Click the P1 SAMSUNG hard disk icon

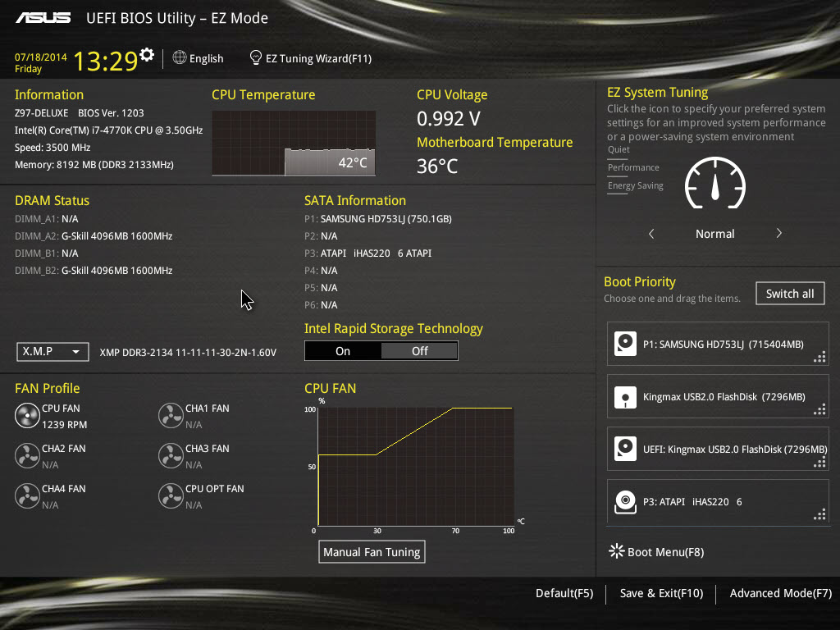[625, 344]
